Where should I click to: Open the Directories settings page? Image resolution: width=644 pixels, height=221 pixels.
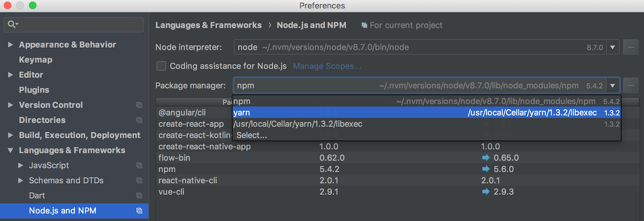click(42, 120)
